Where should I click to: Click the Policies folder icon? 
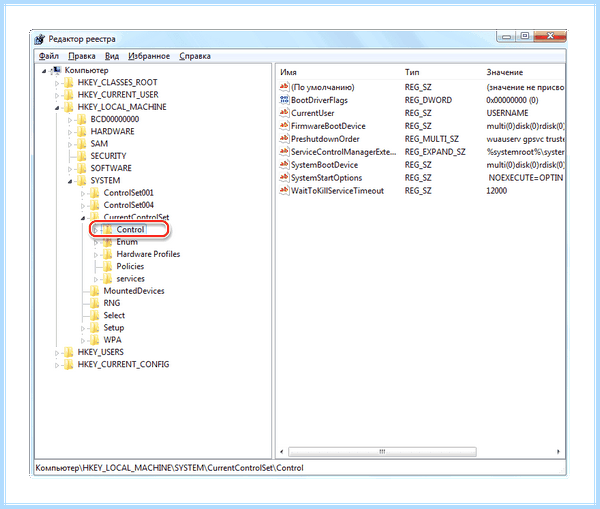[108, 266]
